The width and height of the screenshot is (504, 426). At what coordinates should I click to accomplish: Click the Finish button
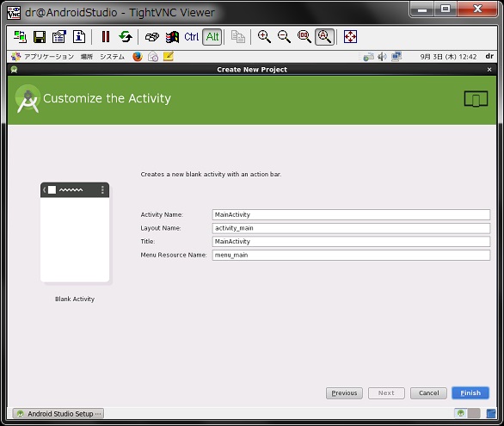pyautogui.click(x=470, y=393)
